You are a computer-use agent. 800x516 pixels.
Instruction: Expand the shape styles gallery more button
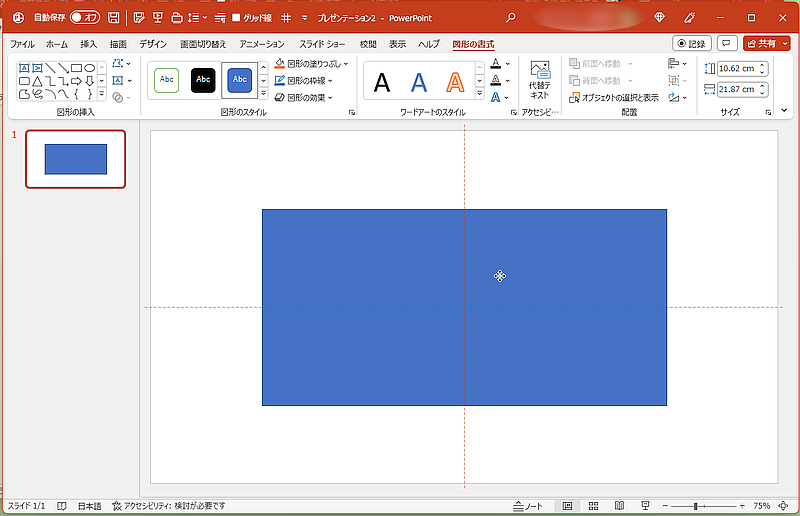(x=263, y=93)
